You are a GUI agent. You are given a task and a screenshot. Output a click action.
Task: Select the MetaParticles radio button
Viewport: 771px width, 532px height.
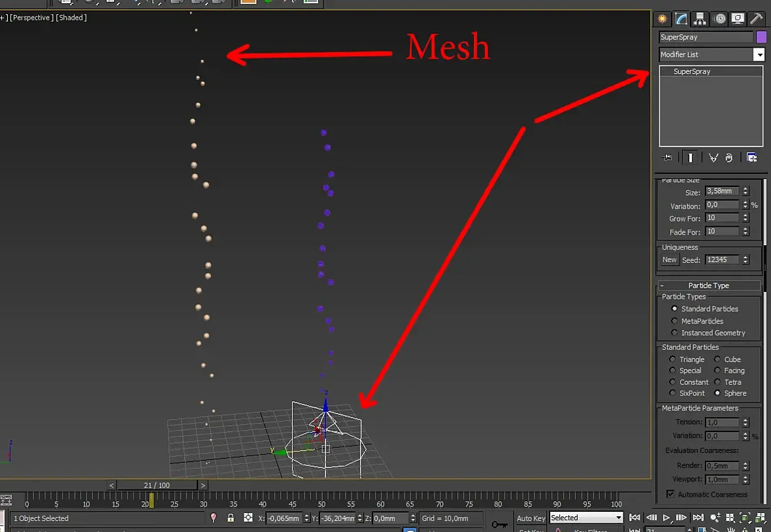click(674, 321)
